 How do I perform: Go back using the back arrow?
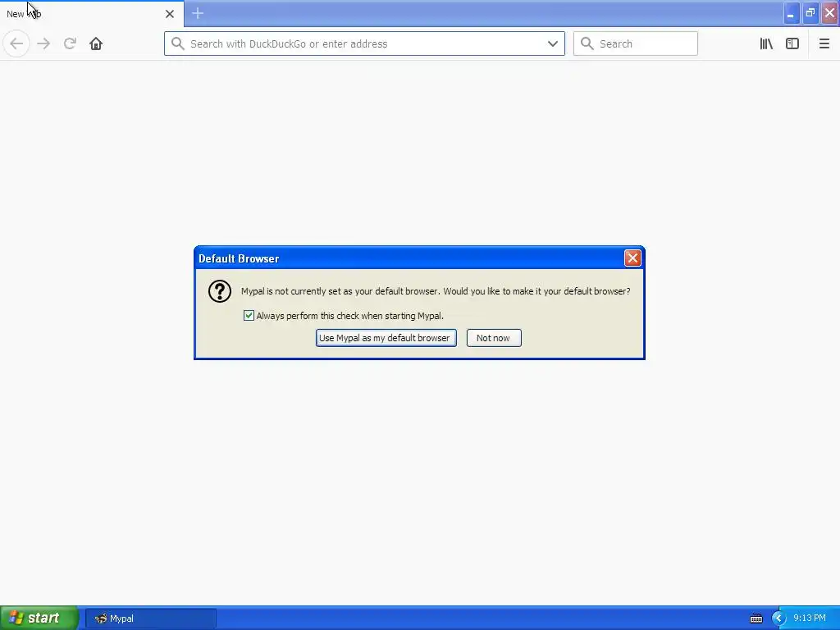pos(16,43)
